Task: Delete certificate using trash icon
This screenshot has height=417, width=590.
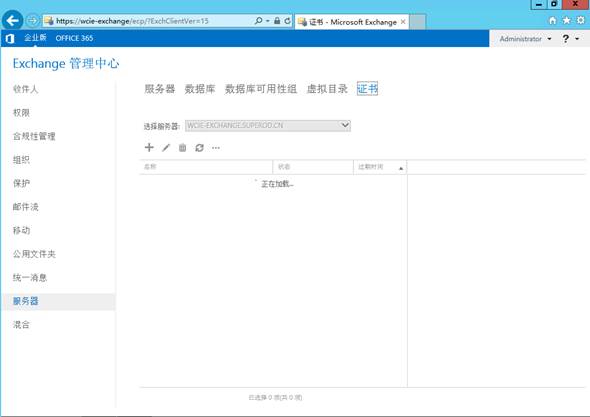Action: point(182,148)
